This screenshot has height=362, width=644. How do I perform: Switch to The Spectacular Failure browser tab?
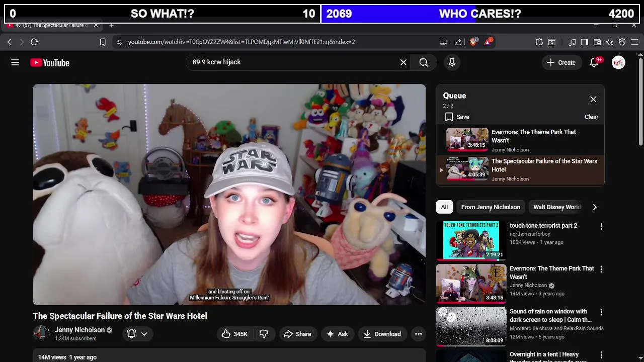click(53, 25)
